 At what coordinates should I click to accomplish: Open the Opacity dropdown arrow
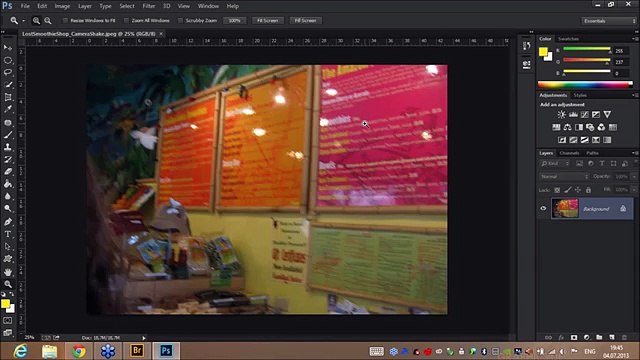[634, 177]
